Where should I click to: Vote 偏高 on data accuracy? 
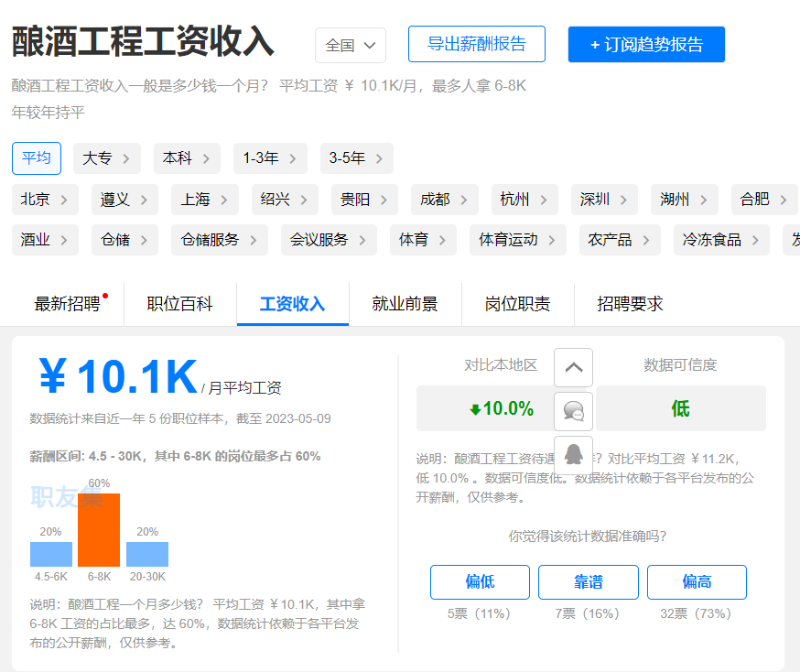coord(697,582)
